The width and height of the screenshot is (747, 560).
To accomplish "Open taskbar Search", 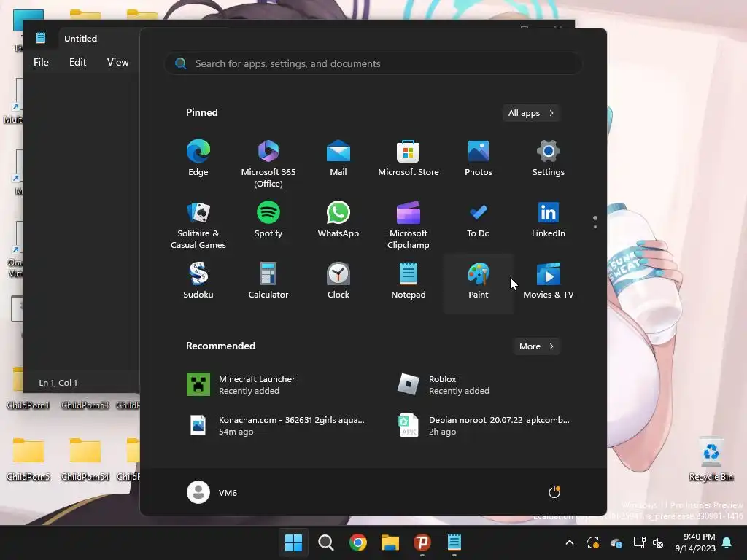I will click(x=326, y=542).
